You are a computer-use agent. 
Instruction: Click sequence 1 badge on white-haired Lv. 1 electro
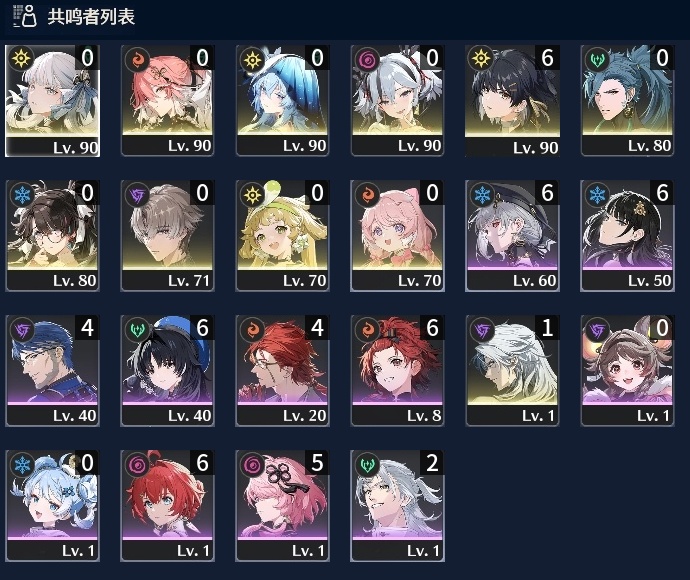click(x=547, y=327)
